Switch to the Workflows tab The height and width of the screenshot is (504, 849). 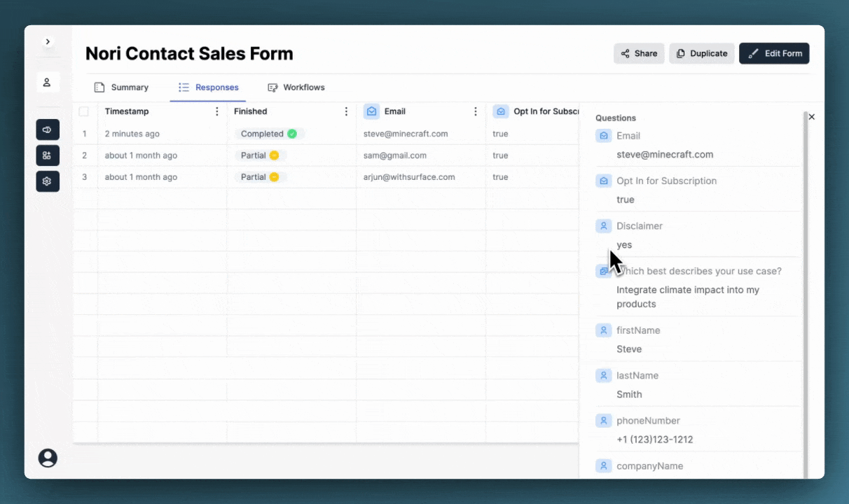tap(296, 87)
